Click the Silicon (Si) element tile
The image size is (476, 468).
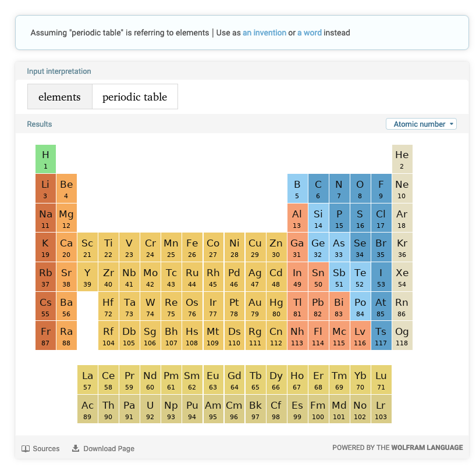pyautogui.click(x=318, y=218)
